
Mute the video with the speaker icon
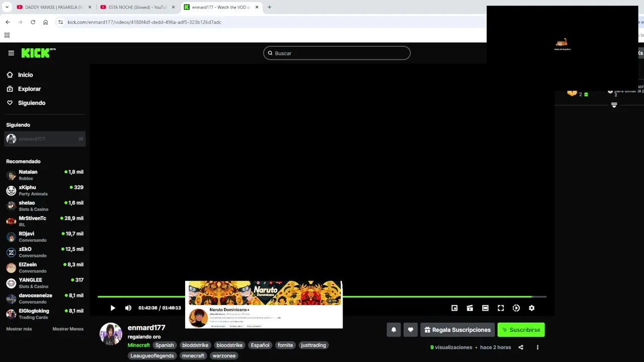coord(128,308)
